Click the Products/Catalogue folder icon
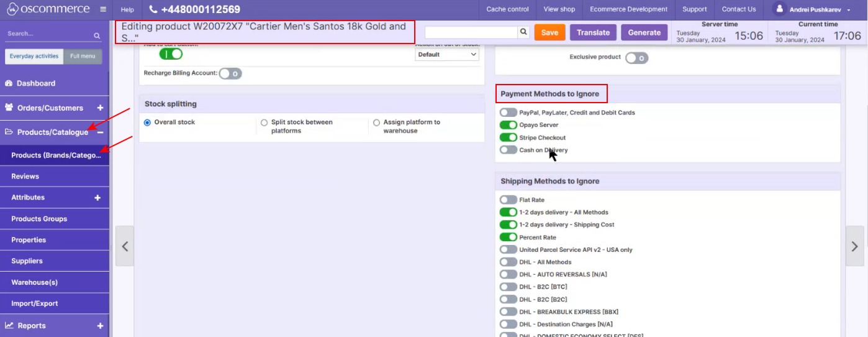868x337 pixels. [9, 132]
